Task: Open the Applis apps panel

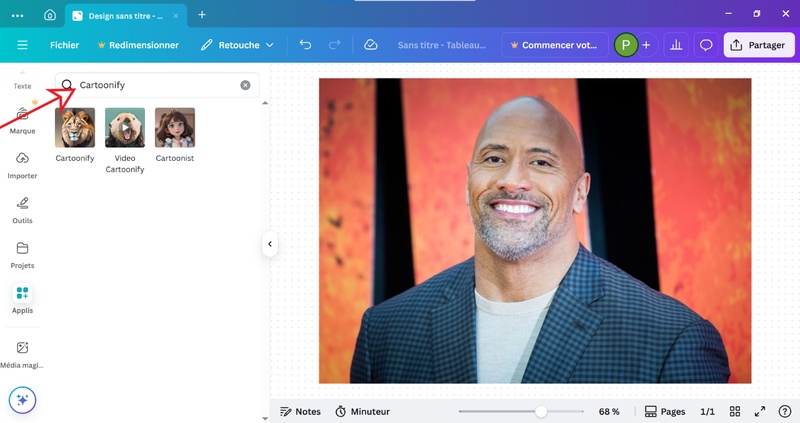Action: coord(22,298)
